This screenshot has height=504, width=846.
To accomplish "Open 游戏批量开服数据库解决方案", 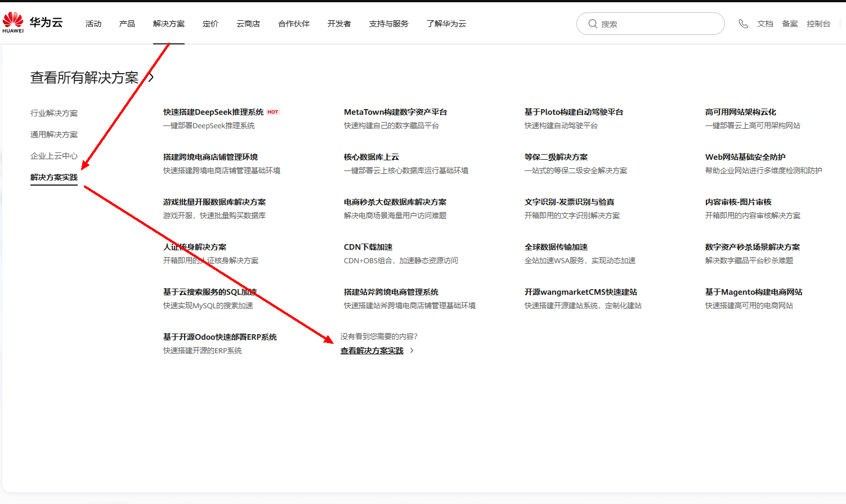I will click(214, 202).
